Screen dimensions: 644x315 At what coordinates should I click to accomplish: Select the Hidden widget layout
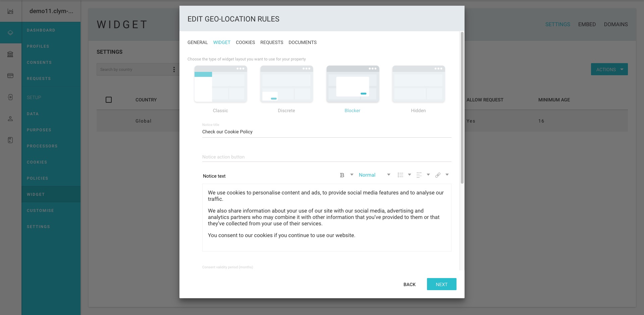(x=419, y=89)
